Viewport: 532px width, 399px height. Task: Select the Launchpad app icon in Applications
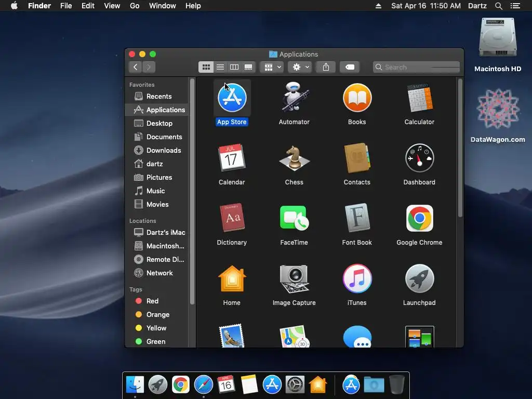pos(419,278)
